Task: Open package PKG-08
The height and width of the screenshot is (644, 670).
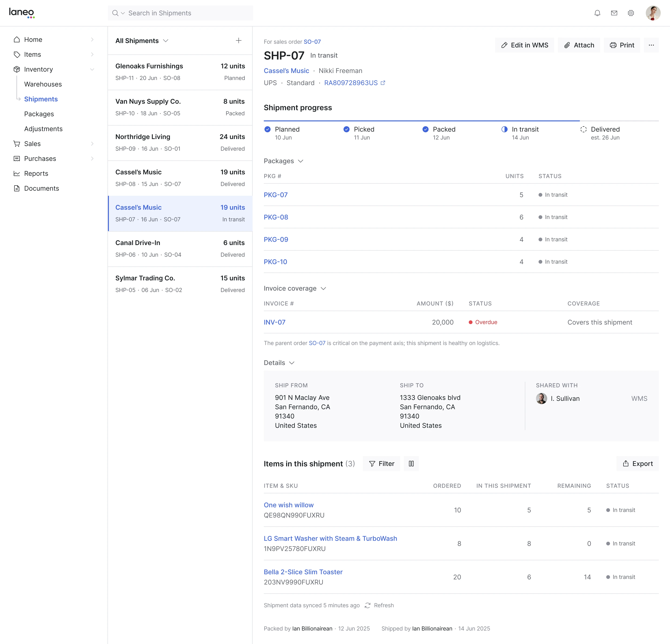Action: [276, 217]
